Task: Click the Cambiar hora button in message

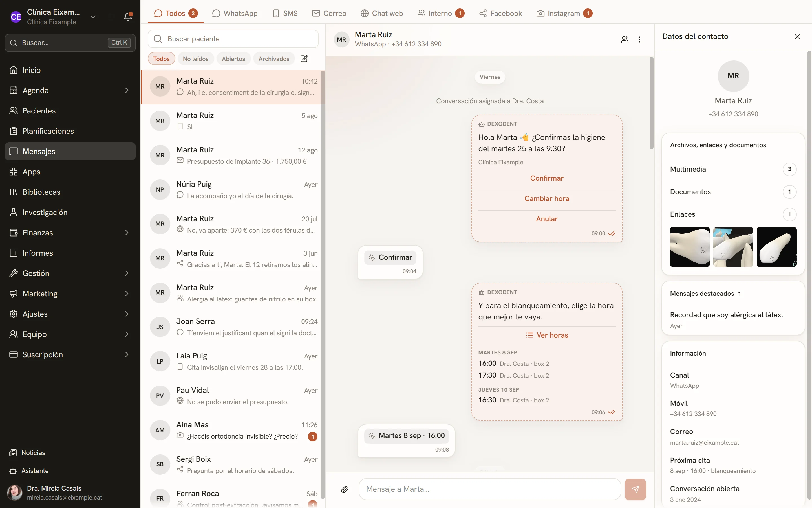Action: click(547, 199)
